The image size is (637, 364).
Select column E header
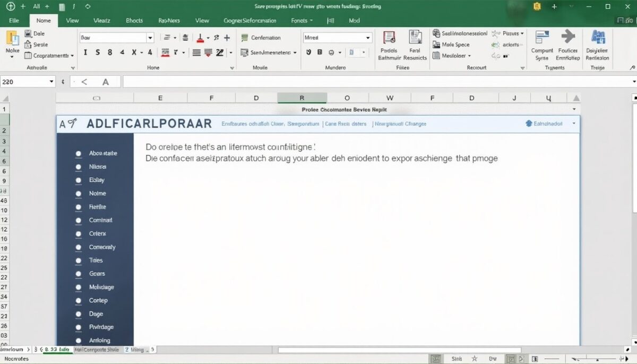pyautogui.click(x=160, y=98)
